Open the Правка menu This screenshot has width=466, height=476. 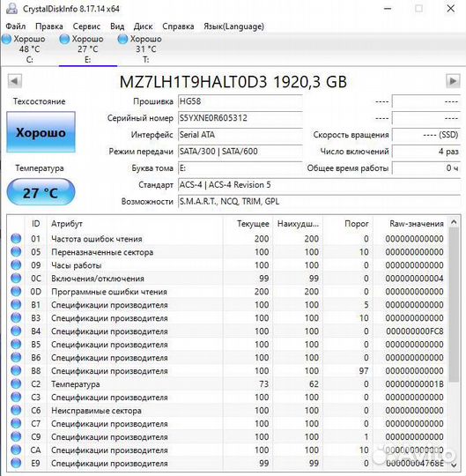click(x=49, y=26)
